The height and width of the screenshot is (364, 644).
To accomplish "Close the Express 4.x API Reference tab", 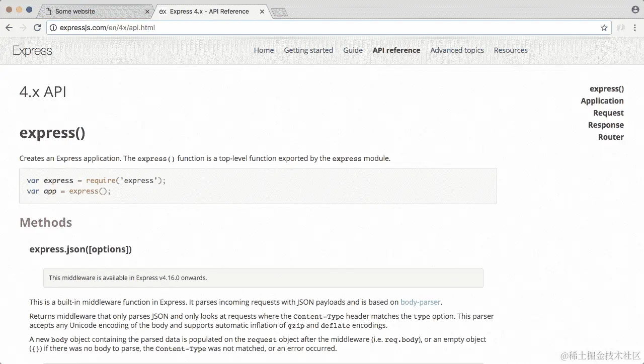I will [263, 11].
